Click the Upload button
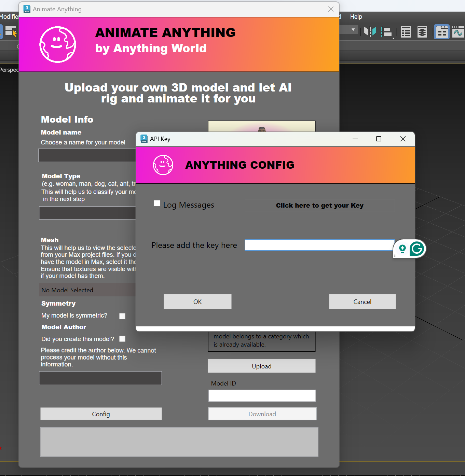This screenshot has width=465, height=476. 262,366
